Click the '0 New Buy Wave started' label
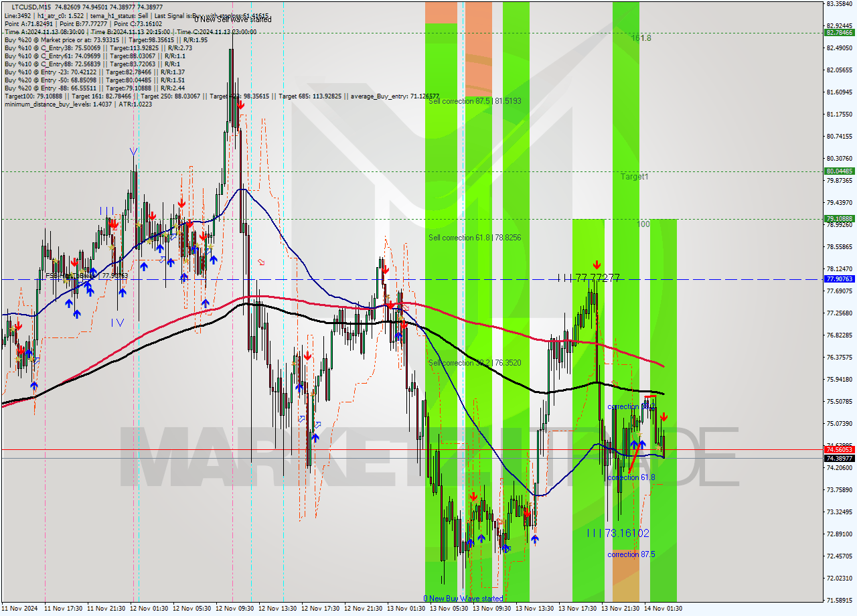The height and width of the screenshot is (616, 857). click(463, 599)
